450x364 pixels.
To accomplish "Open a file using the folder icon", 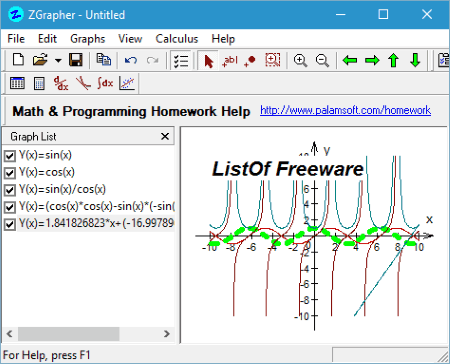I will (40, 60).
